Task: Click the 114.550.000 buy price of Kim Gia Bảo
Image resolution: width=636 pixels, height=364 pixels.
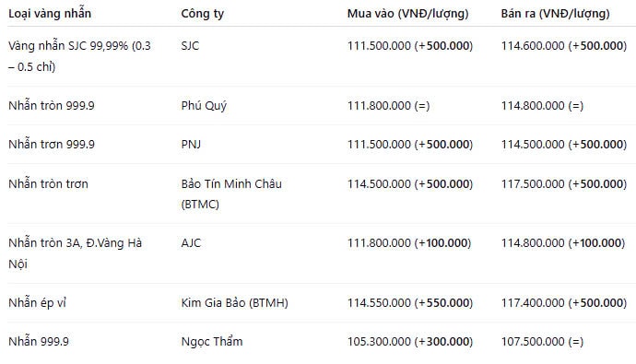Action: coord(379,303)
